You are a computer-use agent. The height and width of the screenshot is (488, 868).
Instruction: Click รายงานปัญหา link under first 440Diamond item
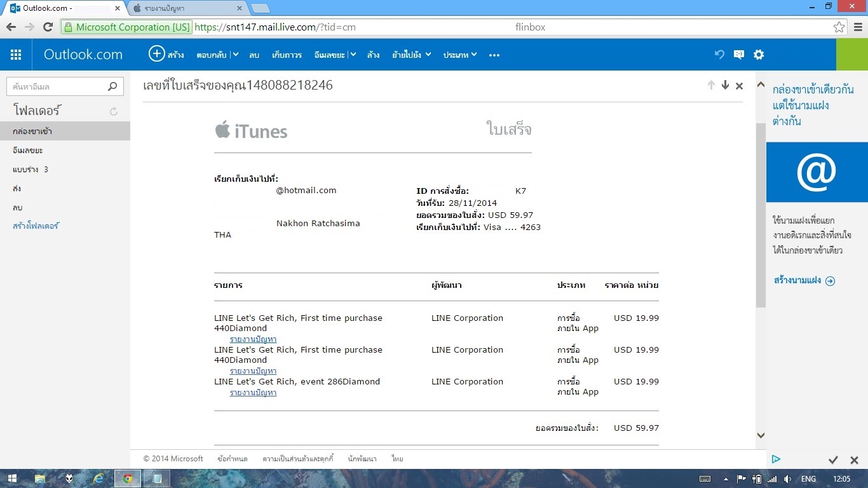253,339
